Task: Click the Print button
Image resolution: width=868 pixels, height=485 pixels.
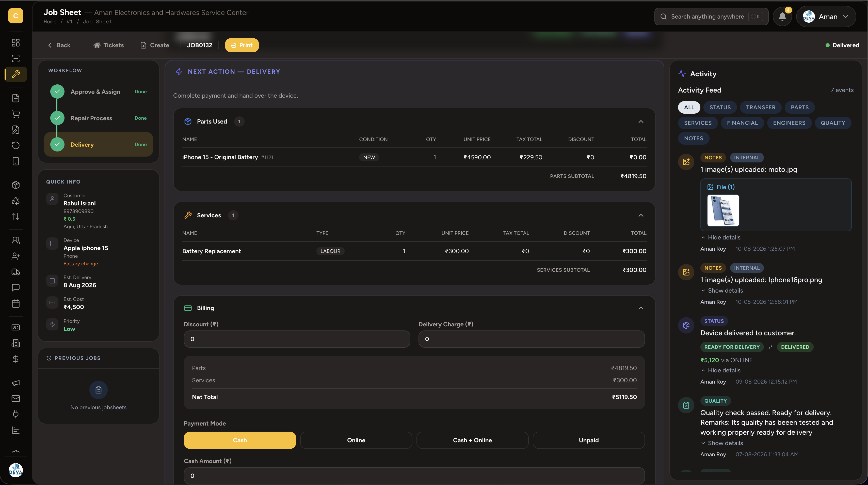Action: coord(242,45)
